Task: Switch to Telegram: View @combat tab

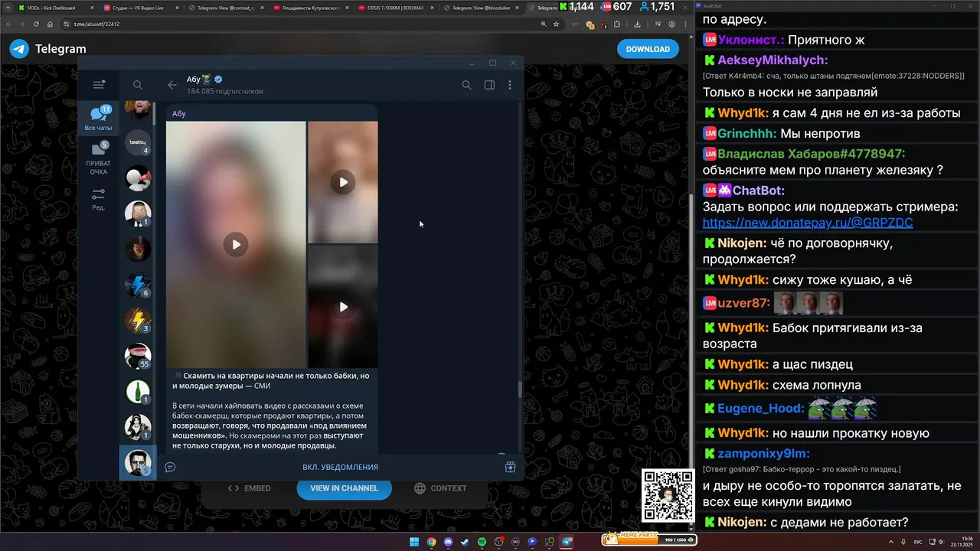Action: click(226, 8)
